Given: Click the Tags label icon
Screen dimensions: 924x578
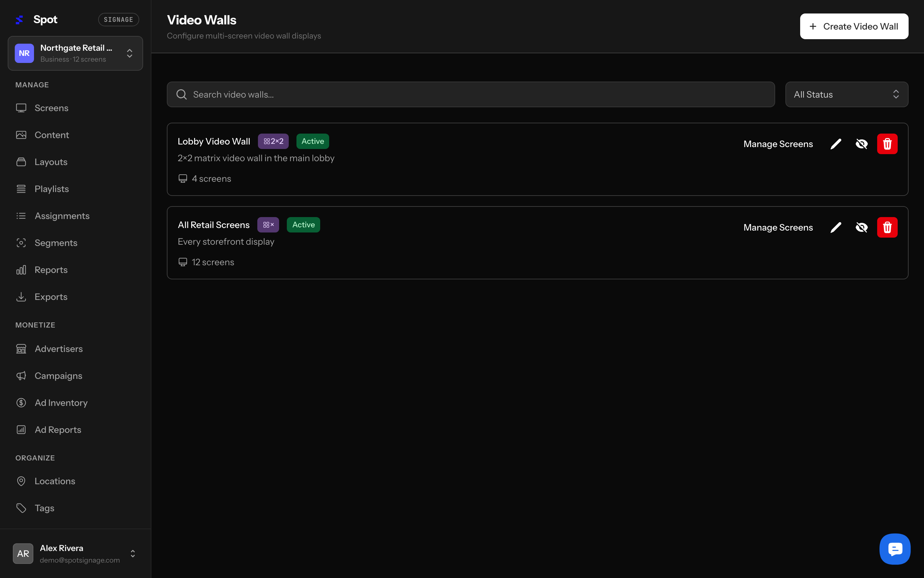Looking at the screenshot, I should click(21, 508).
